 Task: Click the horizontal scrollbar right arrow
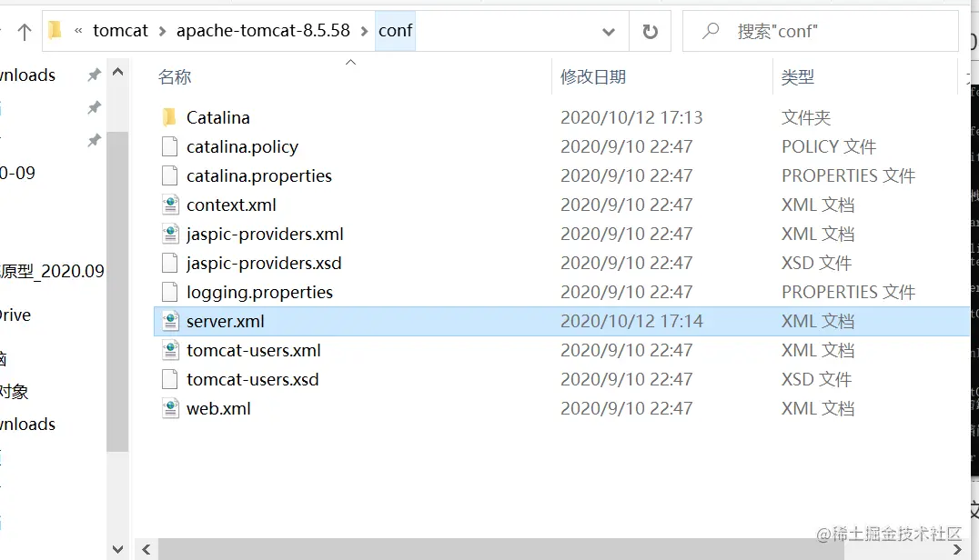[957, 549]
